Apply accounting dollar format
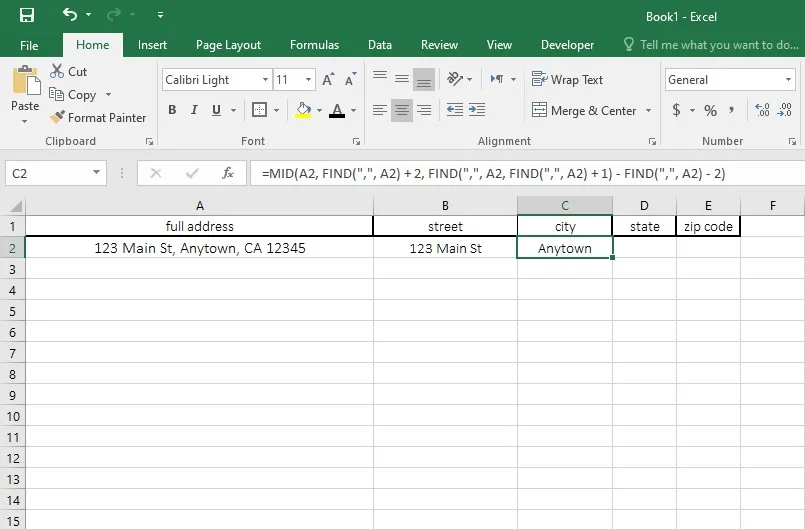This screenshot has width=805, height=529. 677,110
